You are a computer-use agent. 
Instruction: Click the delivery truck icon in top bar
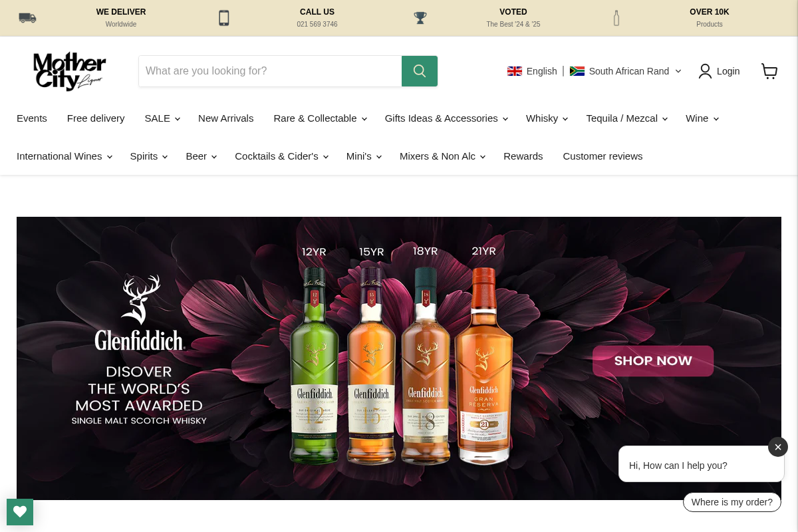pyautogui.click(x=27, y=18)
